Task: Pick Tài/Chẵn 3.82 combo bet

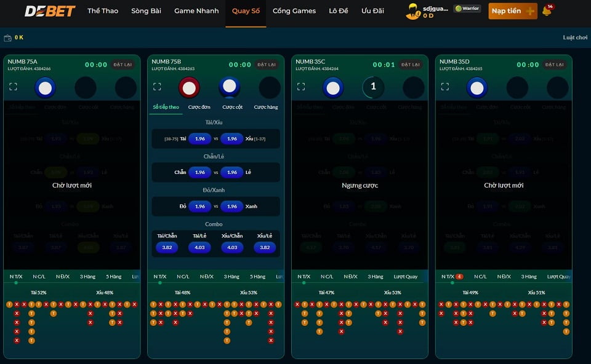Action: tap(167, 247)
